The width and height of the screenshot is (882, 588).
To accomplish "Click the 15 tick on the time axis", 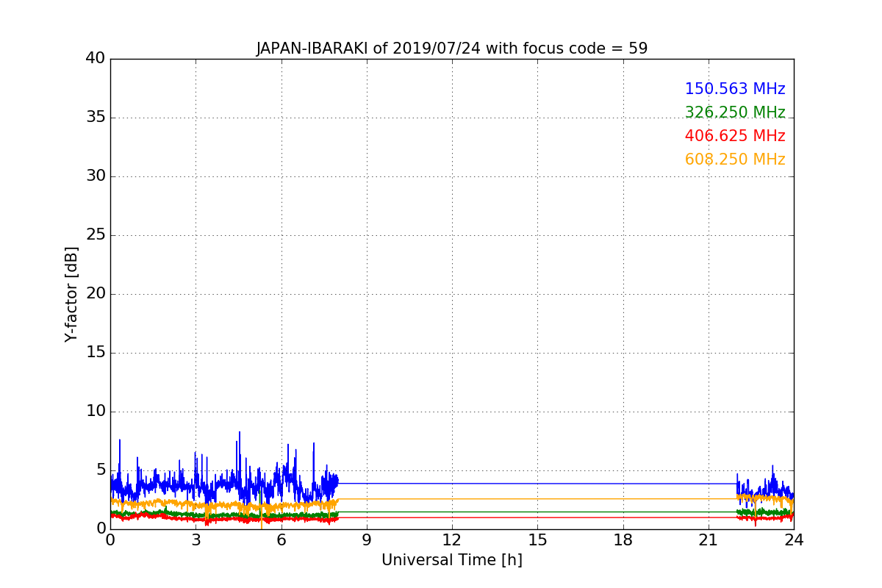I will click(537, 540).
